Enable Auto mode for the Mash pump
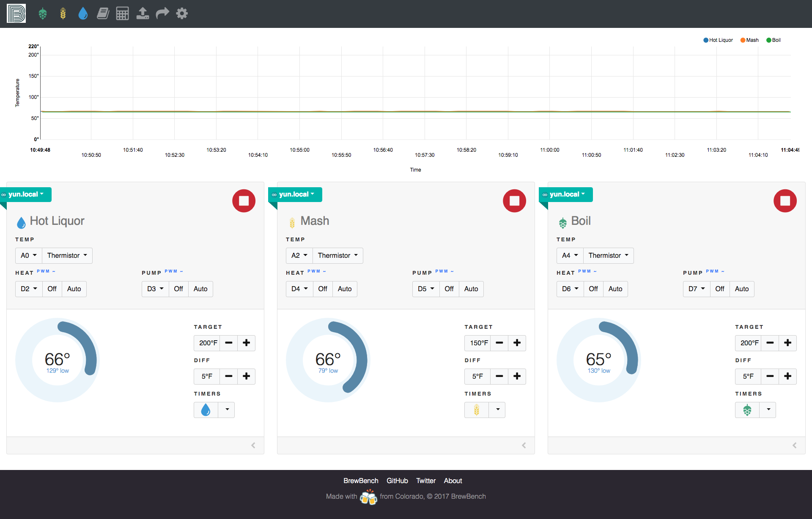This screenshot has height=519, width=812. [471, 289]
